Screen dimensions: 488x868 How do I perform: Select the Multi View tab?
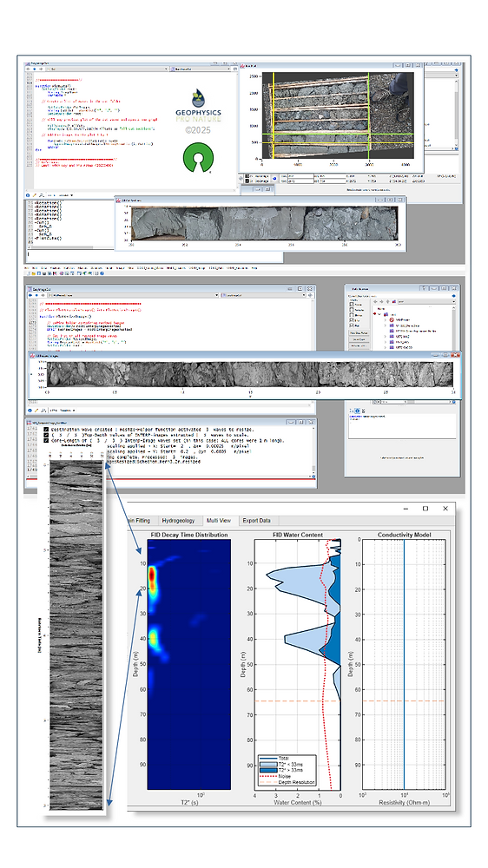pos(218,520)
